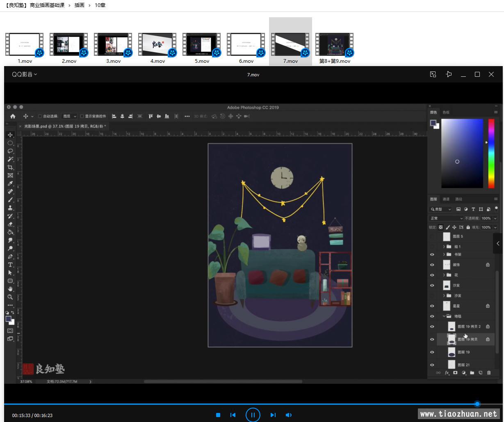Go to 插画 folder in breadcrumb

(x=79, y=5)
